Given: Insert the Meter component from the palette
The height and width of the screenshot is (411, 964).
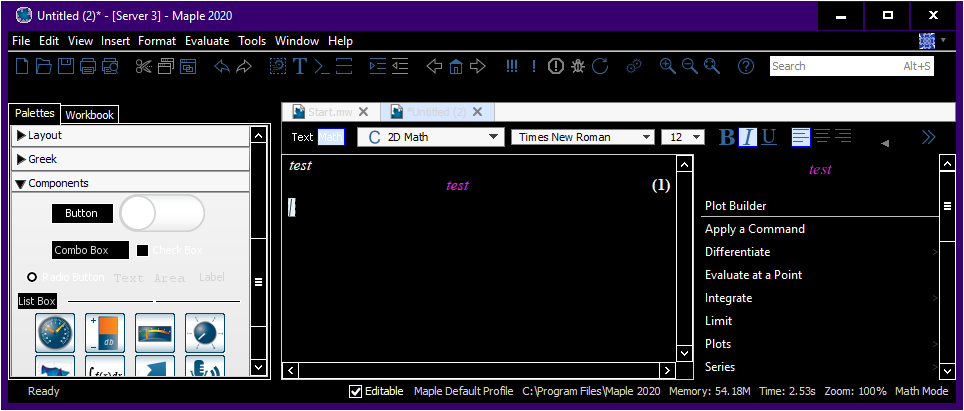Looking at the screenshot, I should click(x=155, y=332).
